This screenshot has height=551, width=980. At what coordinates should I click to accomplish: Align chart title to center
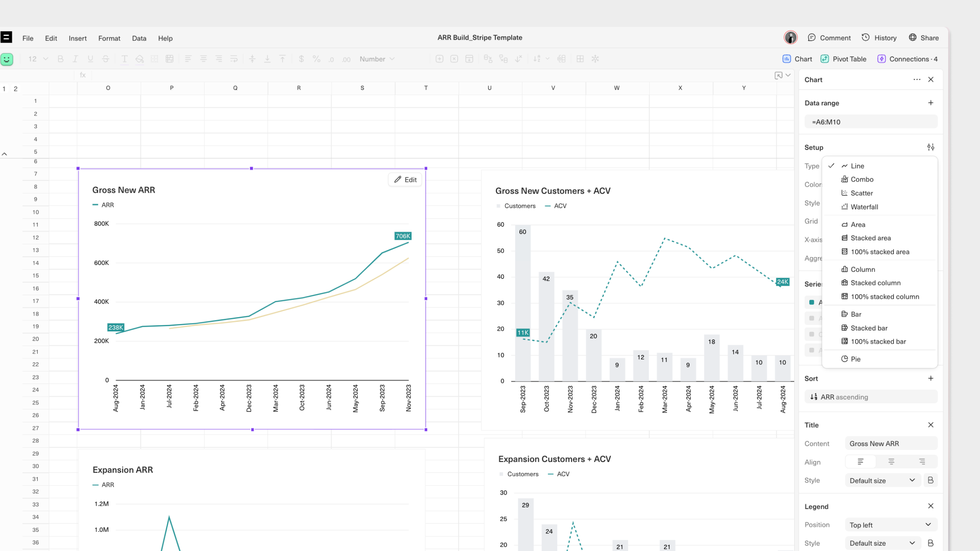pyautogui.click(x=891, y=462)
